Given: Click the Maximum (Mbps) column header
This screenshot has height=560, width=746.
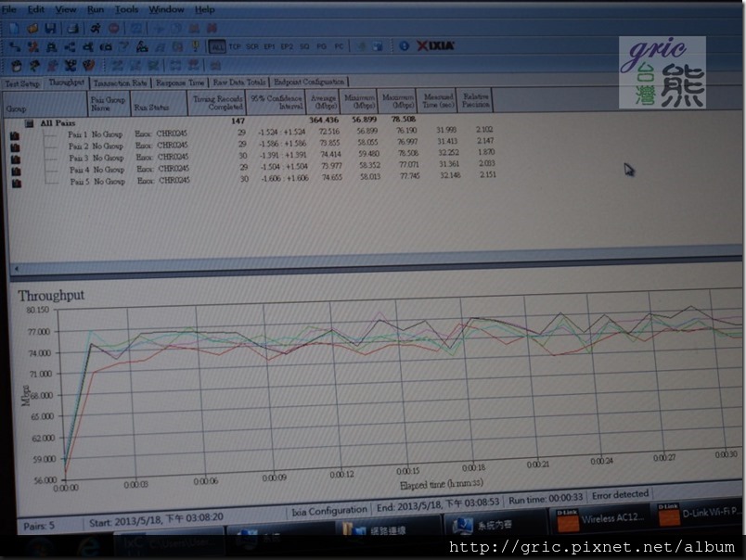Looking at the screenshot, I should click(x=398, y=100).
